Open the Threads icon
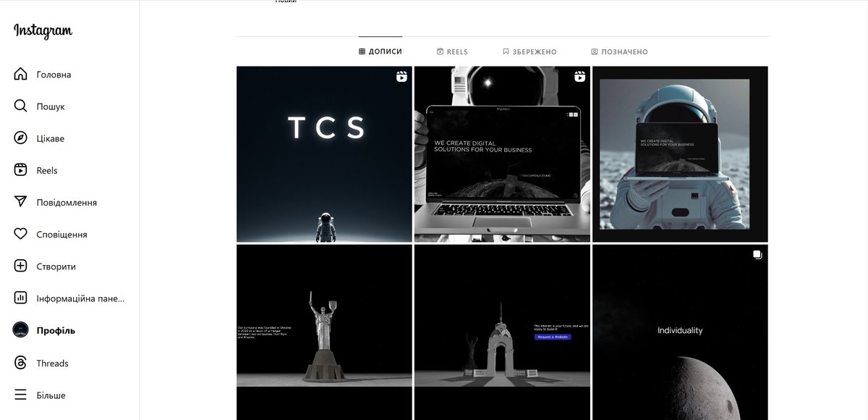The width and height of the screenshot is (868, 420). tap(21, 363)
